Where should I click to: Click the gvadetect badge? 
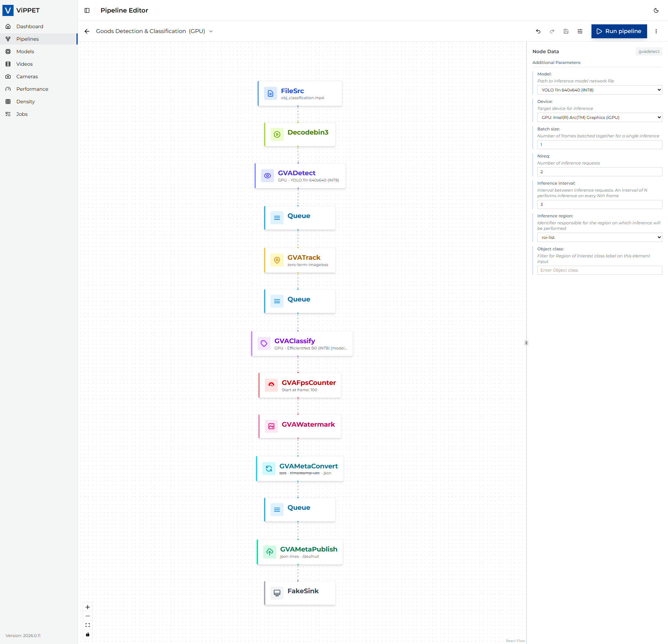[649, 51]
